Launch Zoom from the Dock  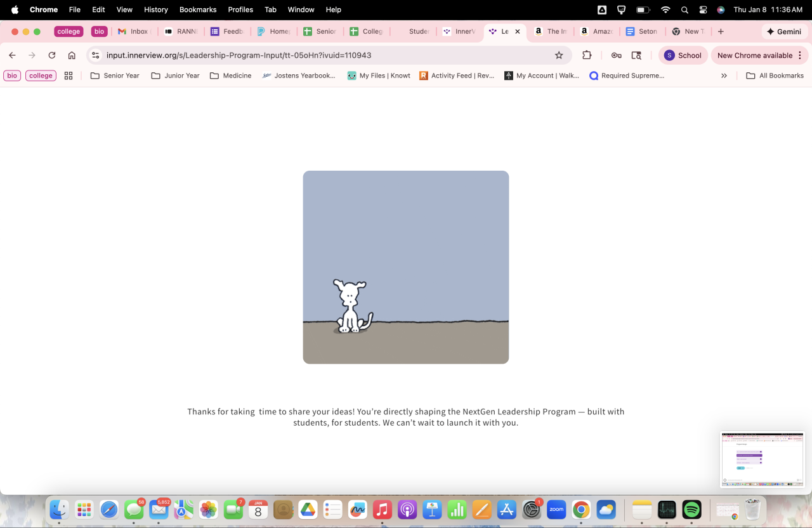556,509
